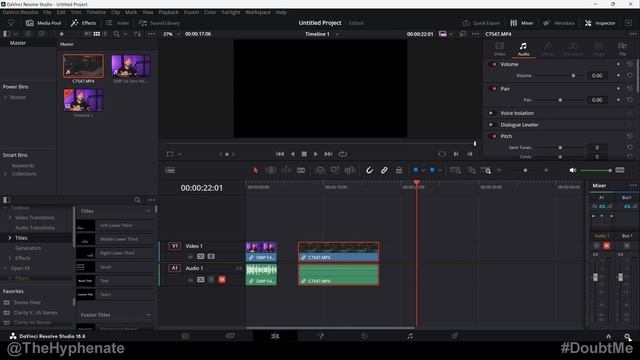Play the timeline forward
Screen dimensions: 640x360
tap(316, 154)
